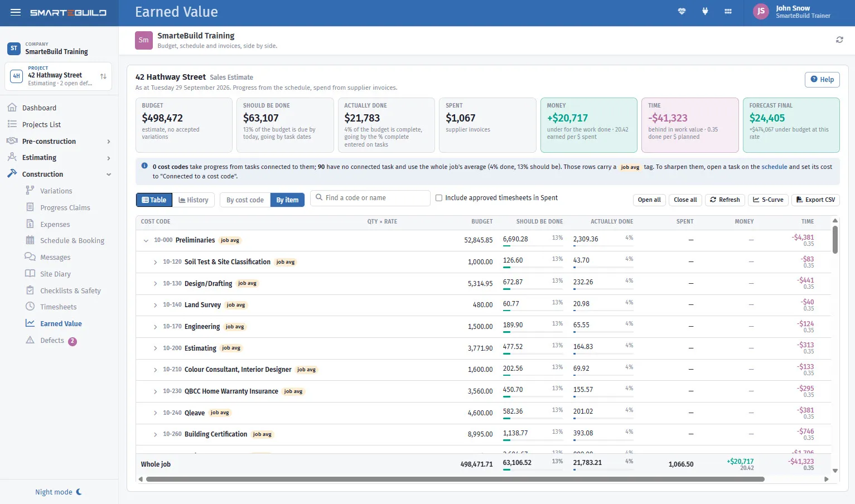Expand Pre-construction menu
This screenshot has width=855, height=504.
[59, 141]
